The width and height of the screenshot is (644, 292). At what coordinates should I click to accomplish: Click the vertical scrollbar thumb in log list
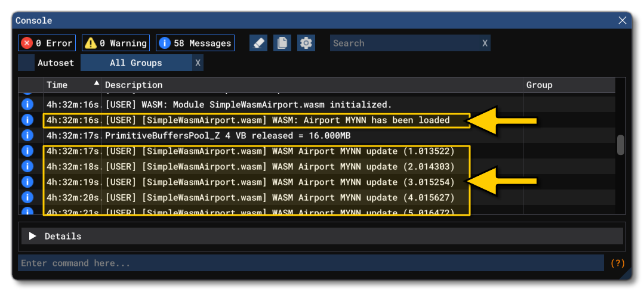[x=620, y=145]
